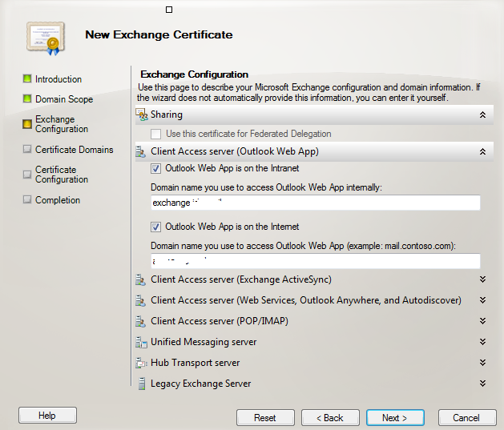Click the green Domain Scope step indicator
This screenshot has width=504, height=430.
pyautogui.click(x=27, y=98)
